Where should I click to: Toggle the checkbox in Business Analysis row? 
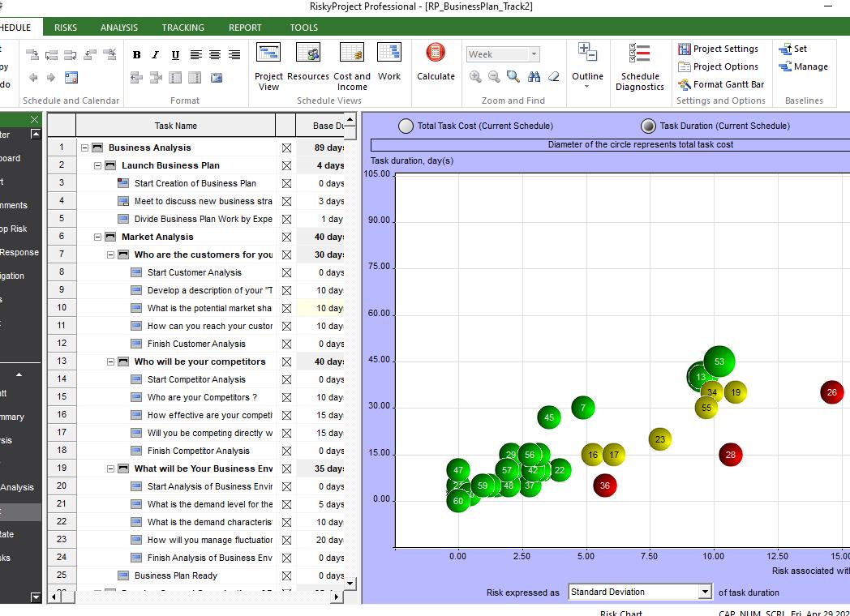click(x=286, y=148)
